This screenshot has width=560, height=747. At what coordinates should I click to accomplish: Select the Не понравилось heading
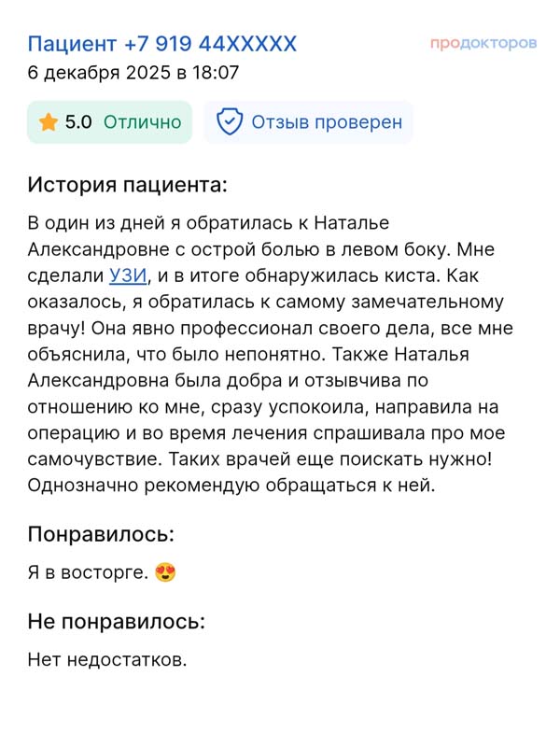[117, 621]
